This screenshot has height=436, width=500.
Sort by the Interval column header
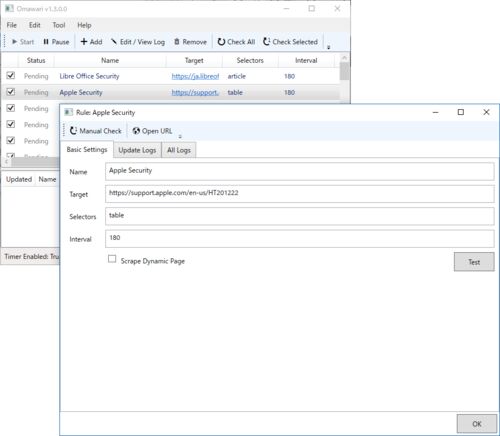(306, 60)
